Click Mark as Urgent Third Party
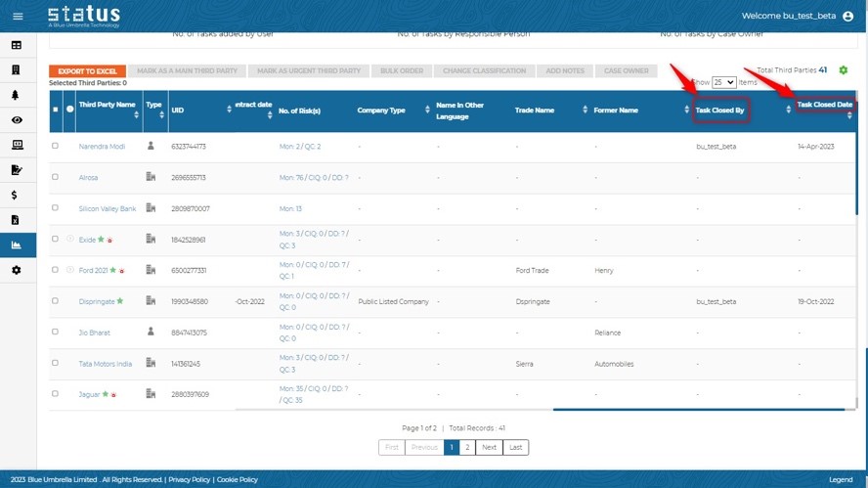Image resolution: width=868 pixels, height=488 pixels. pos(309,70)
